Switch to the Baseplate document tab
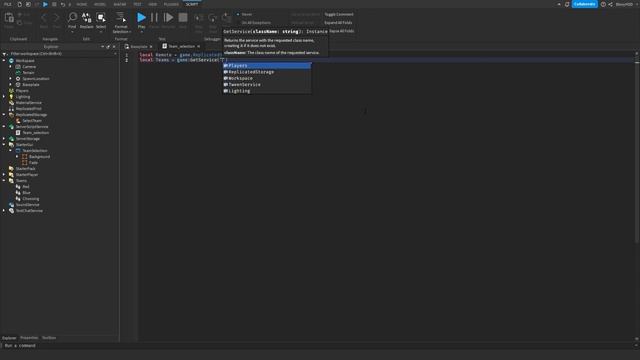Screen dimensions: 640x360 point(138,47)
